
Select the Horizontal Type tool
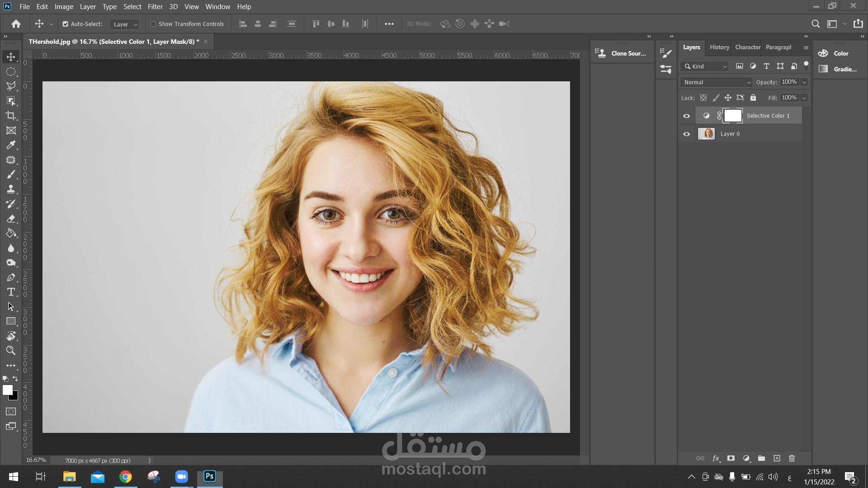[11, 292]
